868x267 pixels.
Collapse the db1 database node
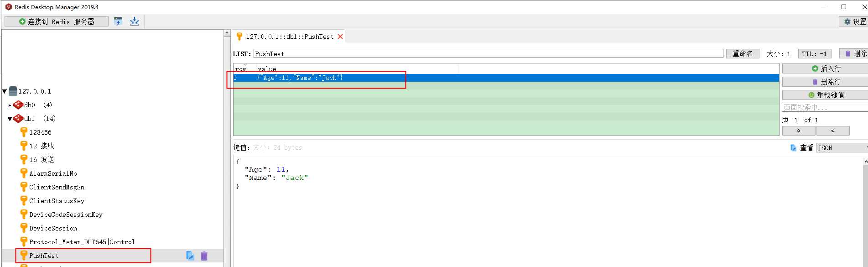coord(10,119)
